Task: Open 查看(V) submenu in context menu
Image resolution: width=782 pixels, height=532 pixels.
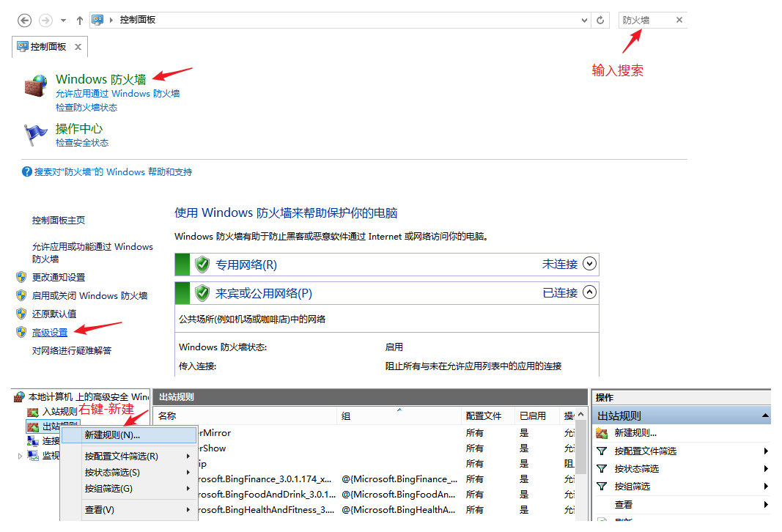Action: (x=128, y=510)
